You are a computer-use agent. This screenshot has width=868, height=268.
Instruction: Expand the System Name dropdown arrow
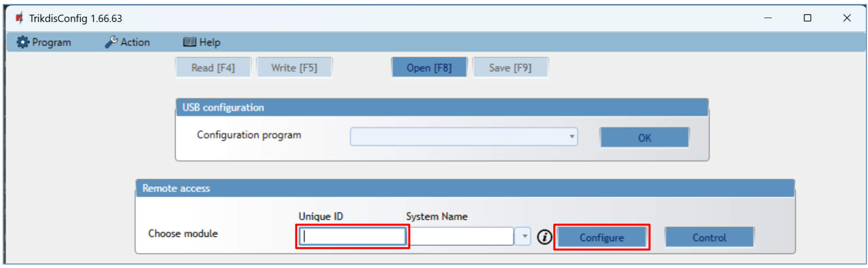(524, 237)
